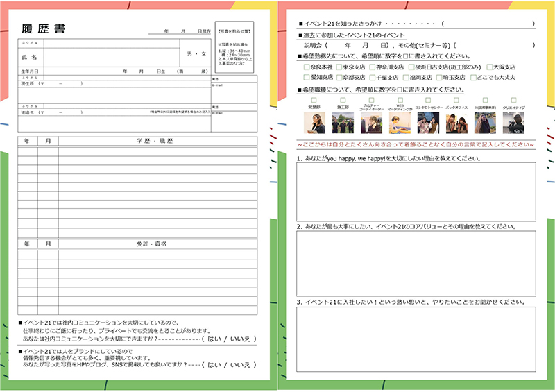This screenshot has height=392, width=555.
Task: Check the 福岡支店 checkbox
Action: pos(406,77)
